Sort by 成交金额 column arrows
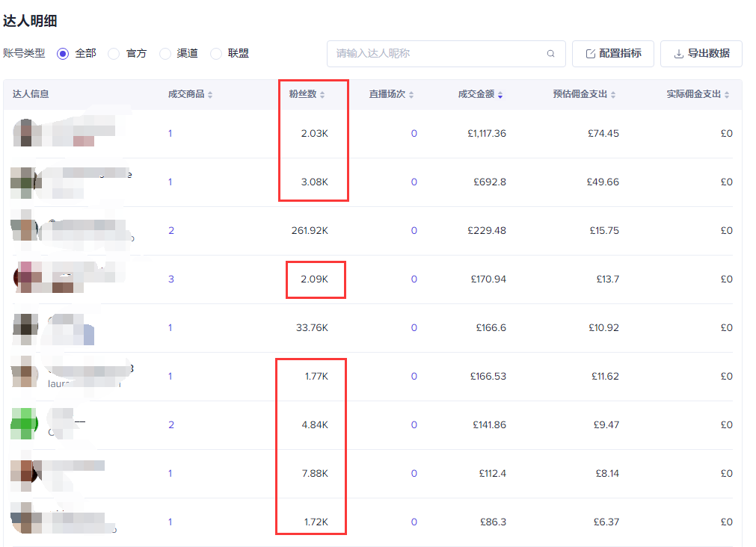Viewport: 756px width, 547px height. [x=500, y=95]
